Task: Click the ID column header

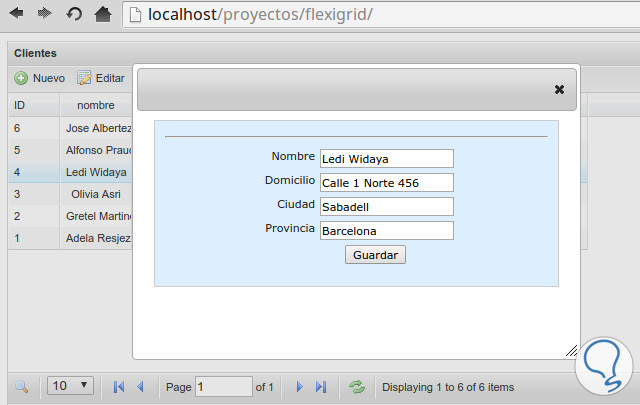Action: click(x=34, y=105)
